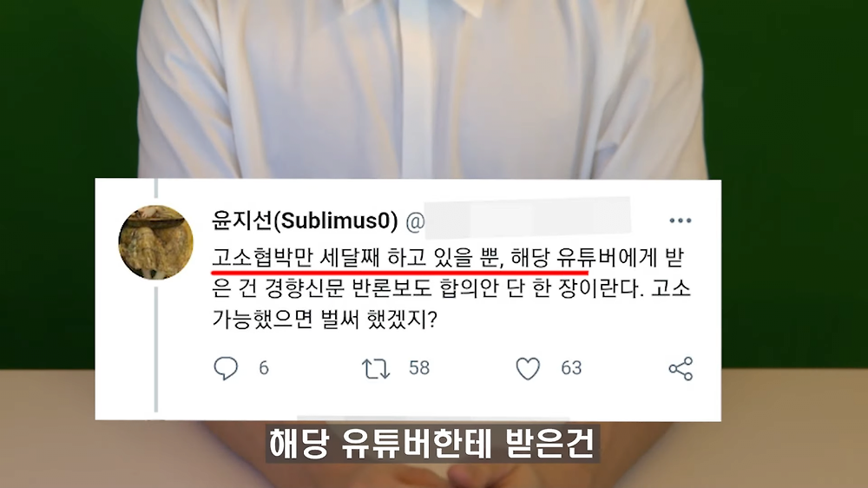This screenshot has height=488, width=868.
Task: Click the final tweet line 가능했으면 벌써 했겠지?
Action: pos(325,319)
